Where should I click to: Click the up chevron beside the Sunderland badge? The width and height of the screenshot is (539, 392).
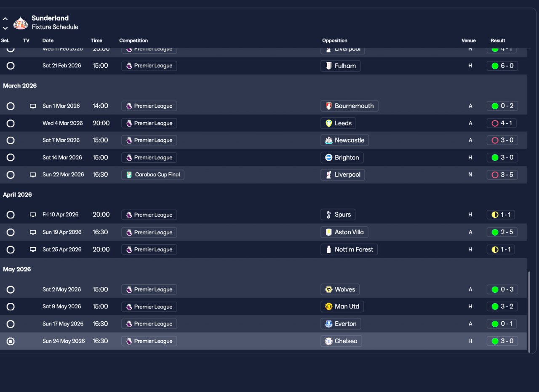coord(5,19)
